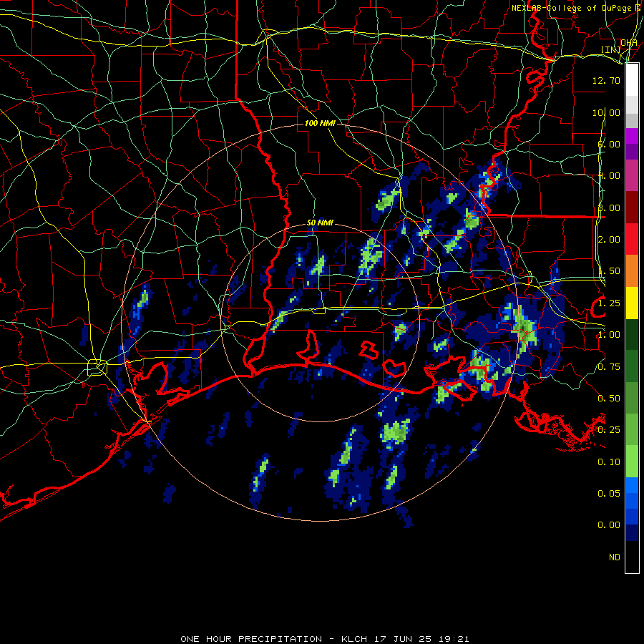Click the white swatch in the legend
644x644 pixels.
coord(632,79)
